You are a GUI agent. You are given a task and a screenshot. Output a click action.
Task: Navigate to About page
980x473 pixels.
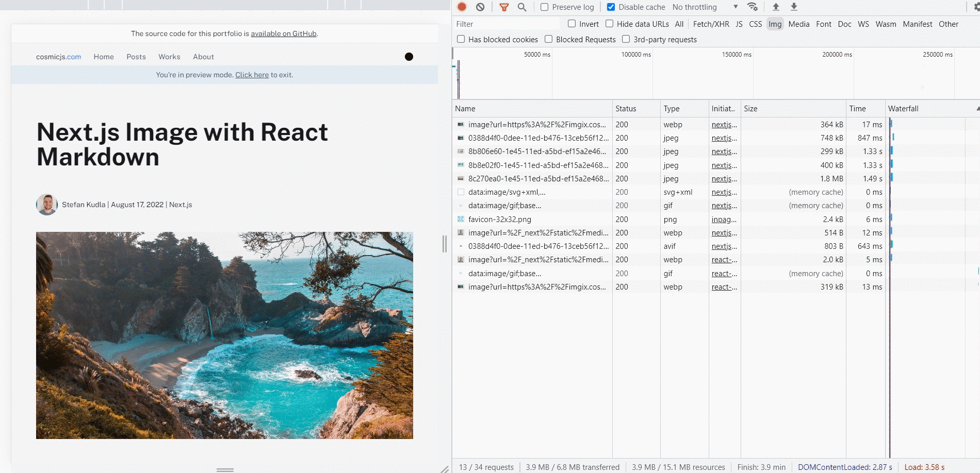pyautogui.click(x=203, y=57)
